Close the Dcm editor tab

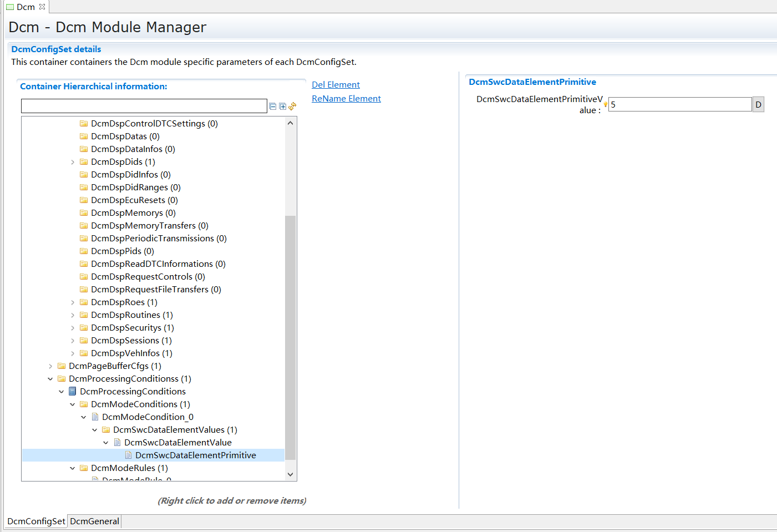[42, 7]
